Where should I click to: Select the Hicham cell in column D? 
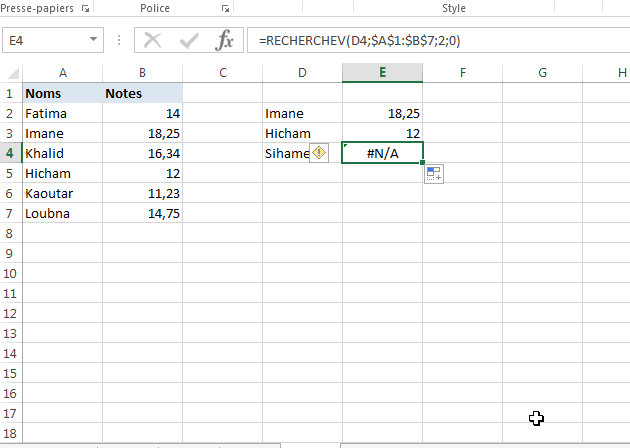pyautogui.click(x=302, y=133)
